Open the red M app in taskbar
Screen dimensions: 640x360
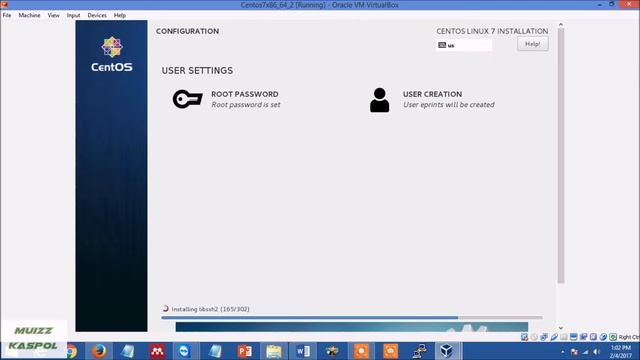[x=158, y=351]
